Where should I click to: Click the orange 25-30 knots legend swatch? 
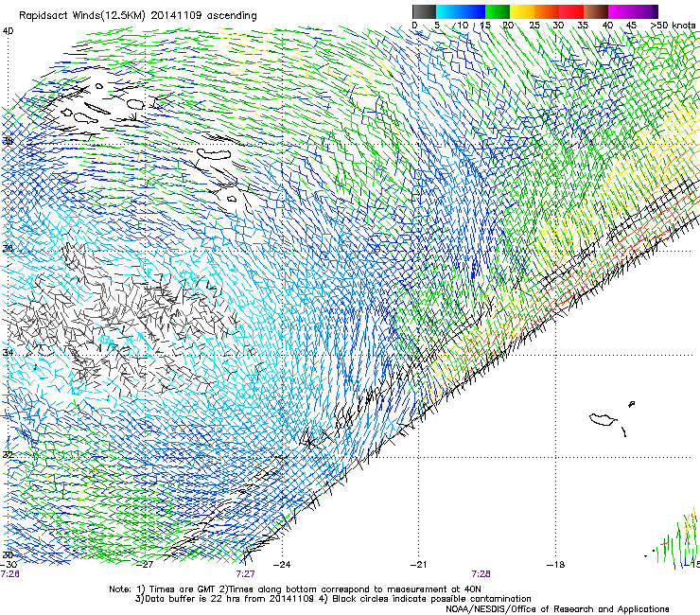(x=547, y=11)
